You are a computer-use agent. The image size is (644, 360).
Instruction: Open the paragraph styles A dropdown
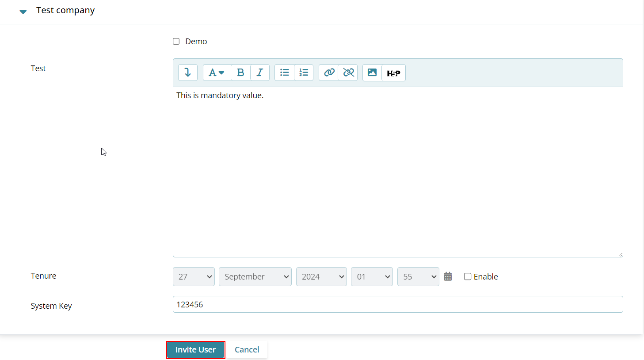pos(217,73)
